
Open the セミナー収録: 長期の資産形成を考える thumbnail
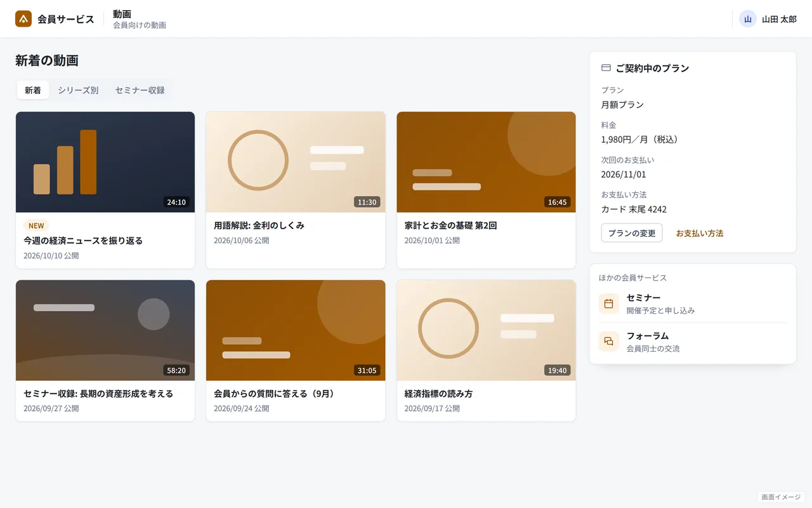coord(105,330)
